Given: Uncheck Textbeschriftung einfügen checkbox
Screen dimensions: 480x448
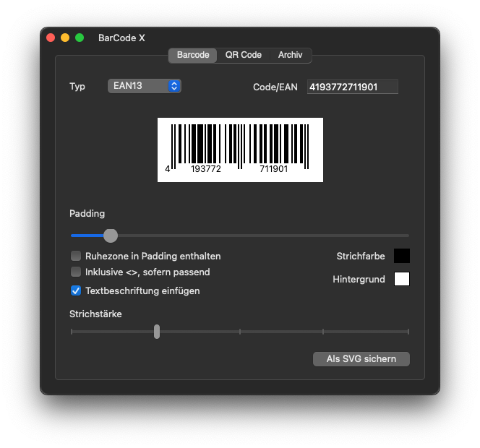Looking at the screenshot, I should 76,290.
